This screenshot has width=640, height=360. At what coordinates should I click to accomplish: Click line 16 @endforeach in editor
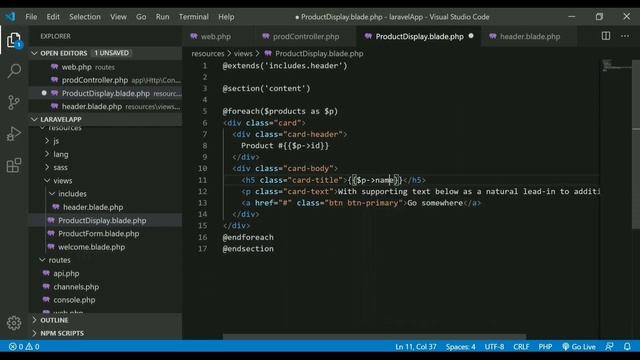(248, 237)
